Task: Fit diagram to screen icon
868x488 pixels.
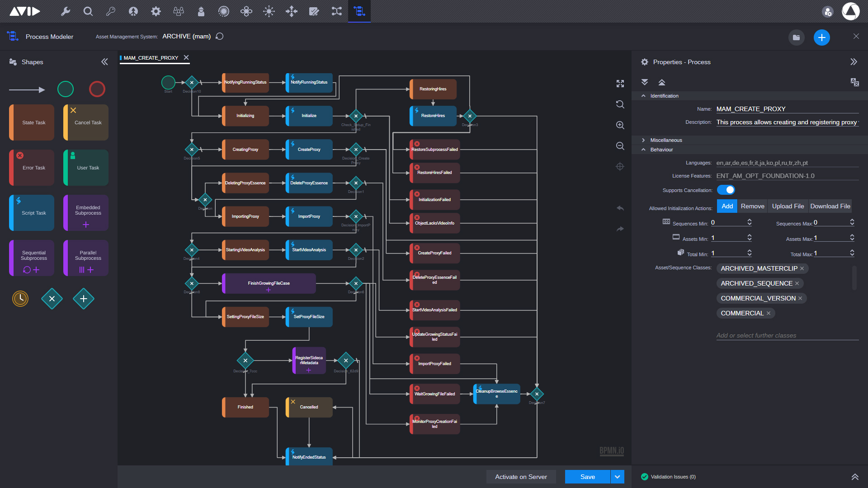Action: point(620,84)
